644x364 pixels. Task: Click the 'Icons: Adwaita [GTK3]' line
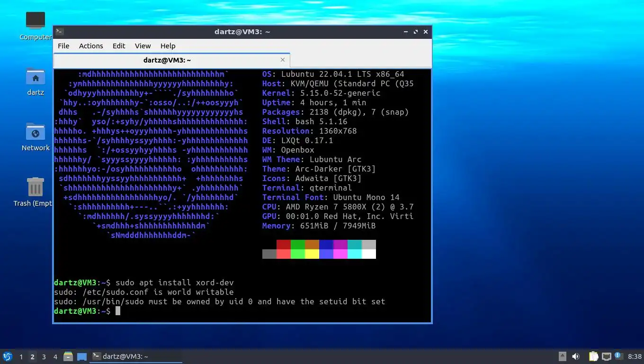coord(312,178)
